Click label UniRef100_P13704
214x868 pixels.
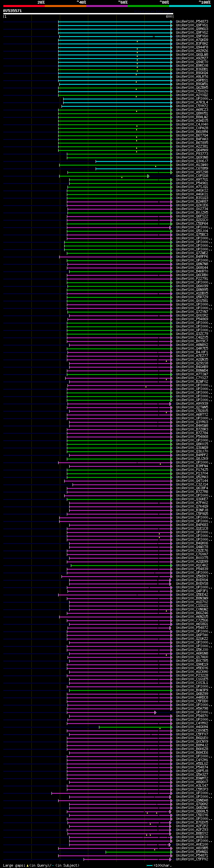[192, 474]
